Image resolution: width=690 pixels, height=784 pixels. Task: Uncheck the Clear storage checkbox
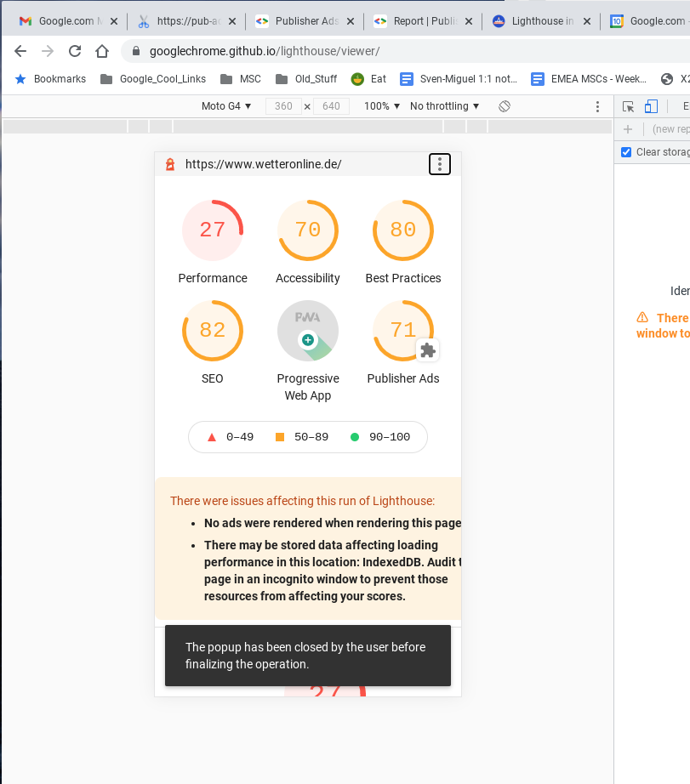pyautogui.click(x=627, y=151)
